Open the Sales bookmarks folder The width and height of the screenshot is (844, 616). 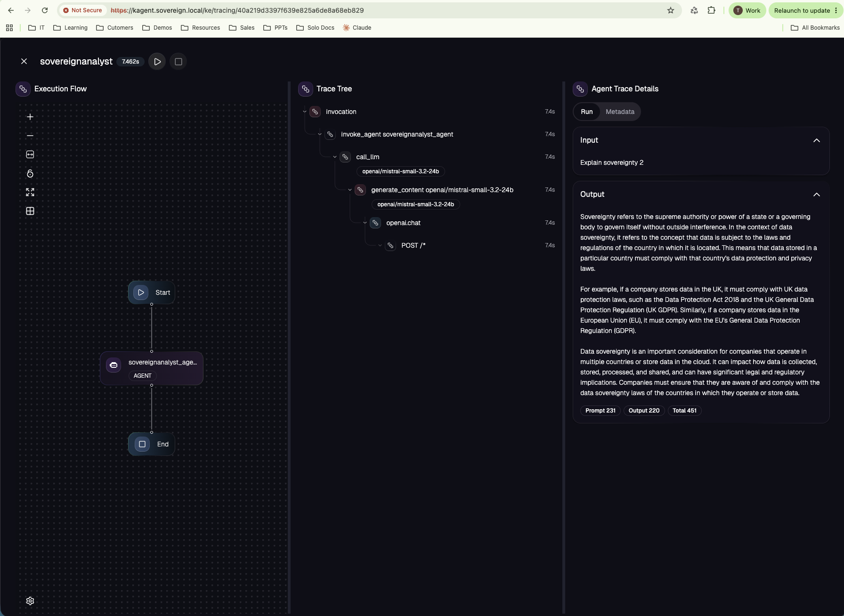(x=242, y=28)
